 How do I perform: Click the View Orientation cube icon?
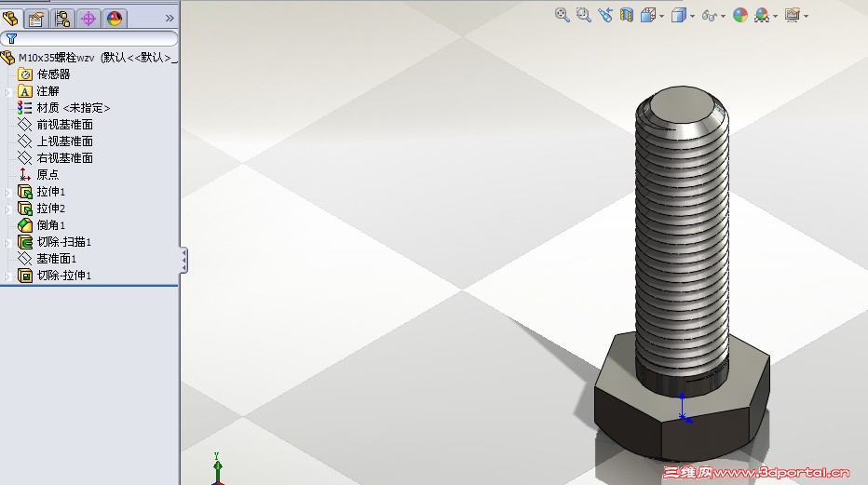point(647,16)
